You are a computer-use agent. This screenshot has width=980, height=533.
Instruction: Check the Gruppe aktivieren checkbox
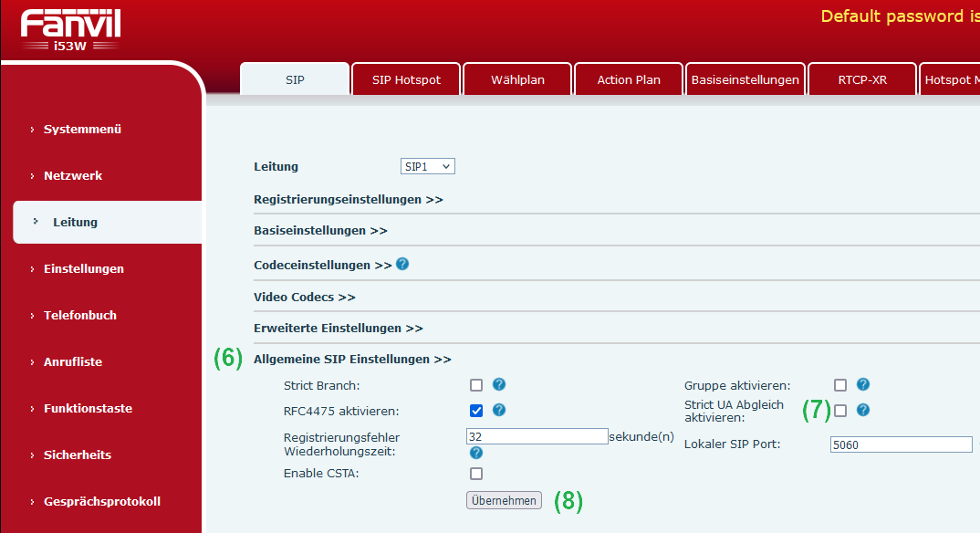[x=840, y=385]
